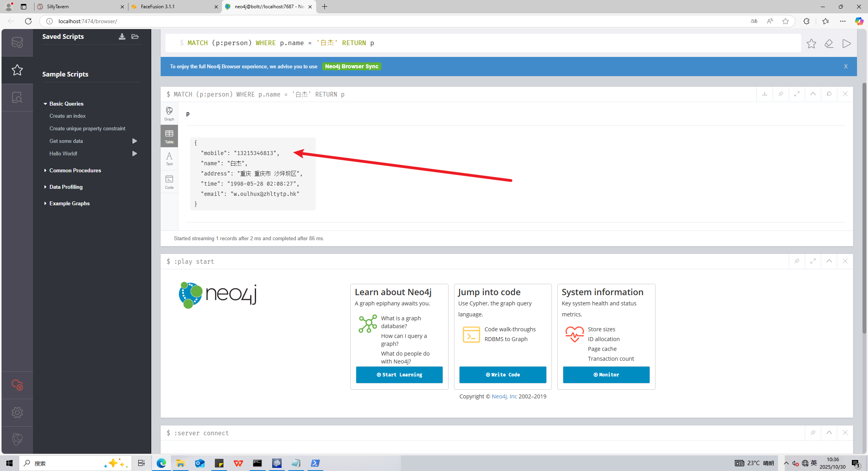Favorite the query with star icon

pos(811,44)
